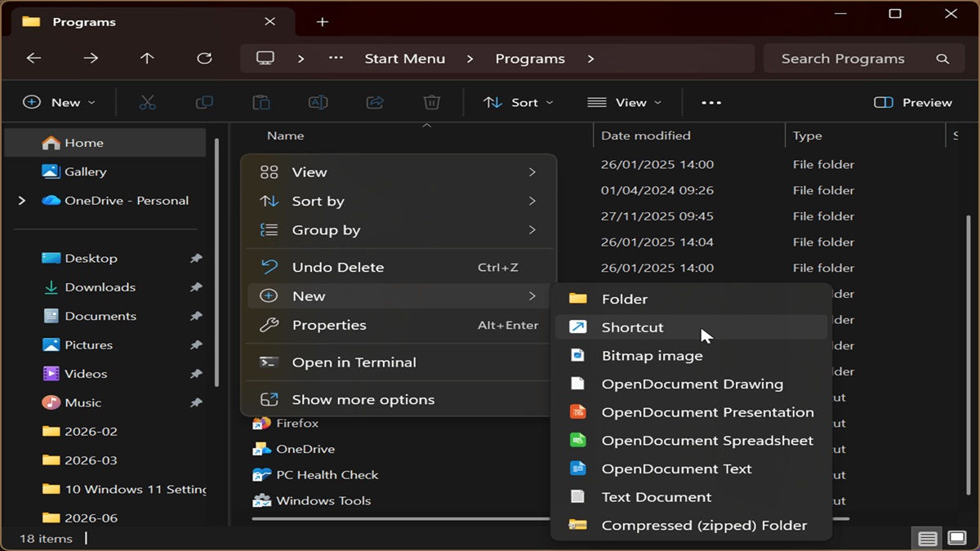Image resolution: width=980 pixels, height=551 pixels.
Task: Open View submenu in context menu
Action: (x=399, y=172)
